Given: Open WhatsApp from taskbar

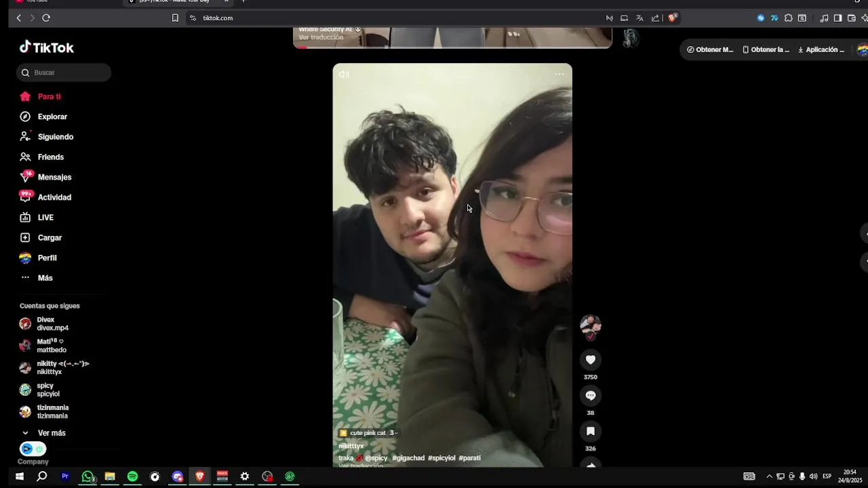Looking at the screenshot, I should point(87,476).
